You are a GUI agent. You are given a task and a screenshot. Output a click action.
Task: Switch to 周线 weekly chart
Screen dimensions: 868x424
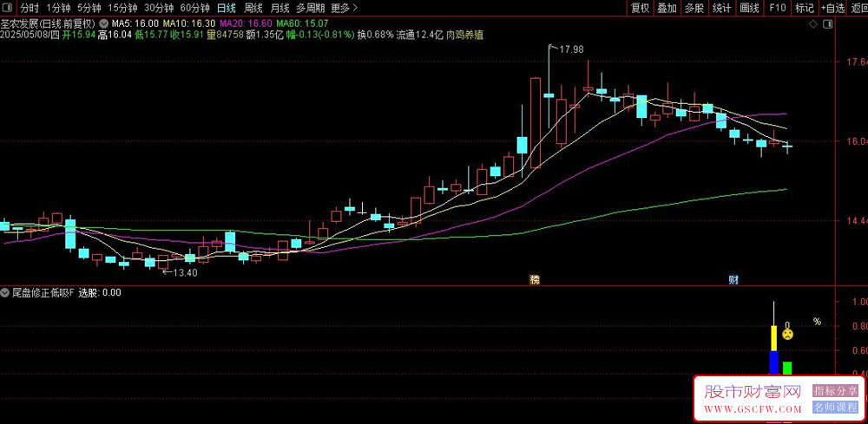coord(253,8)
